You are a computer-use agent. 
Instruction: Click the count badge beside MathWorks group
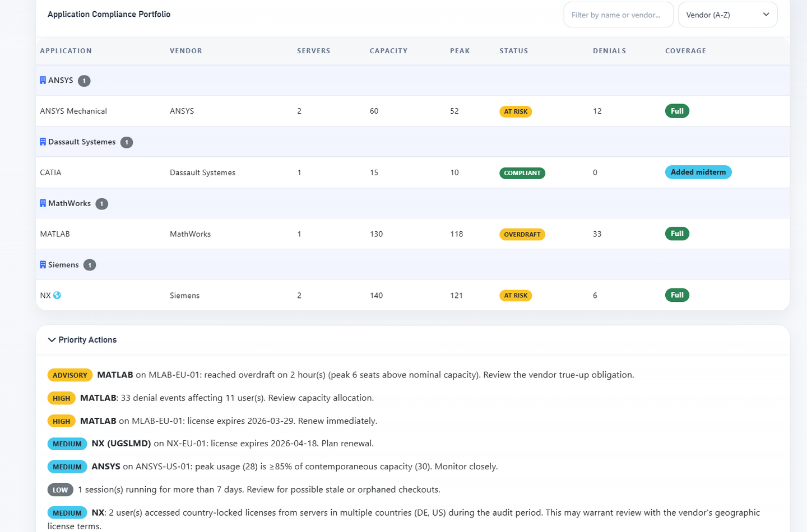[101, 204]
